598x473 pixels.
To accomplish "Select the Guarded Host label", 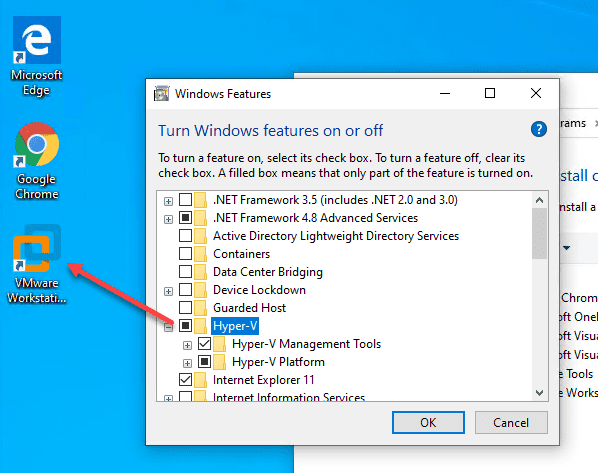I will click(x=249, y=308).
